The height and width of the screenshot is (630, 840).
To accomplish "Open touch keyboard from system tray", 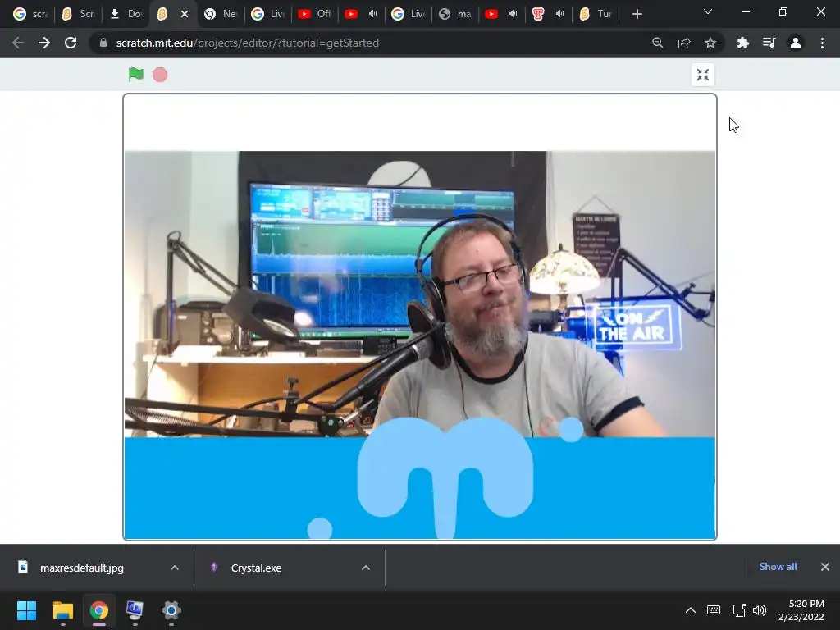I will pos(714,610).
